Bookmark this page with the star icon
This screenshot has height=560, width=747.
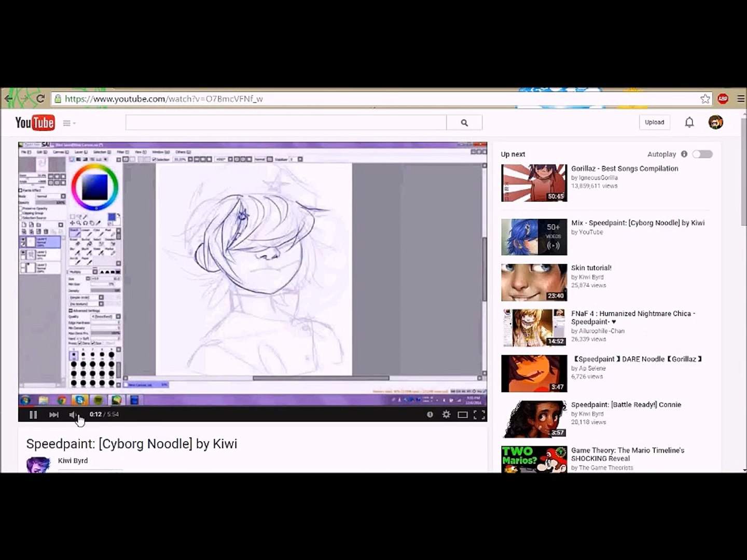tap(705, 99)
